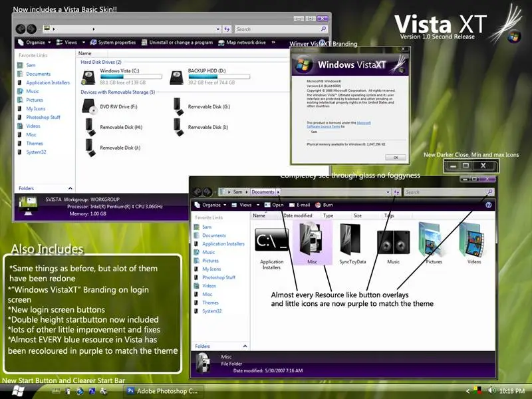Image resolution: width=532 pixels, height=399 pixels.
Task: Sort by Size column in Documents window
Action: 358,215
